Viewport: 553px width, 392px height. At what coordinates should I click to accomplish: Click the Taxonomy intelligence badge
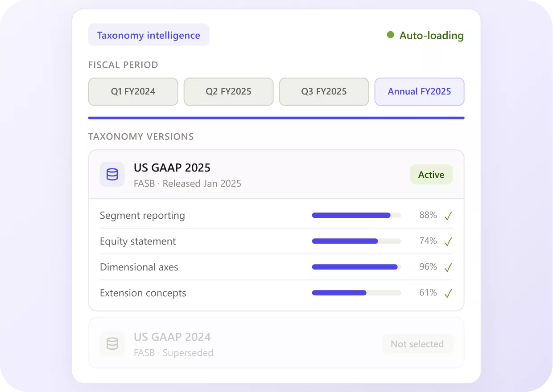pyautogui.click(x=149, y=35)
